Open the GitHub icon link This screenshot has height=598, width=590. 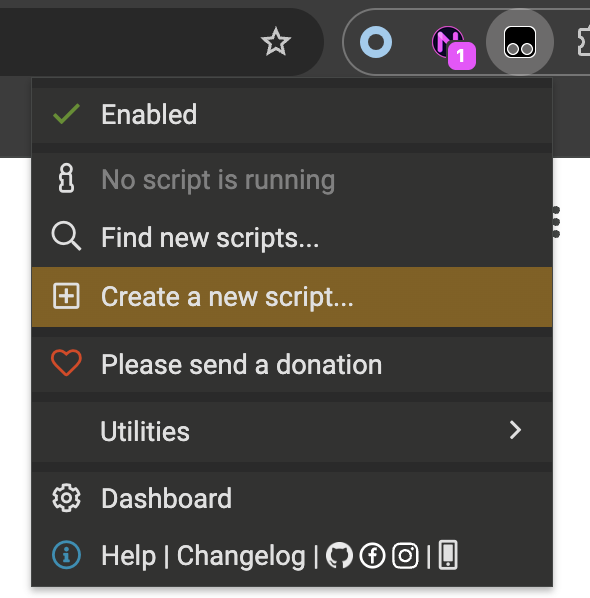339,556
